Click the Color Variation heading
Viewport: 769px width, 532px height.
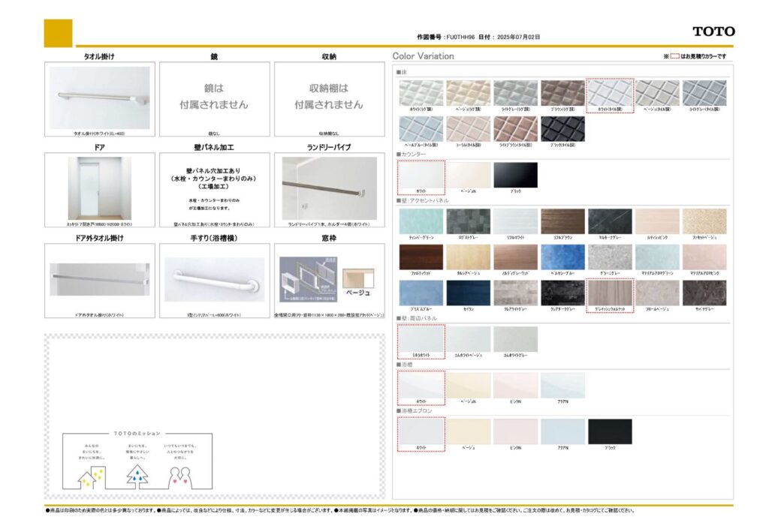click(424, 56)
